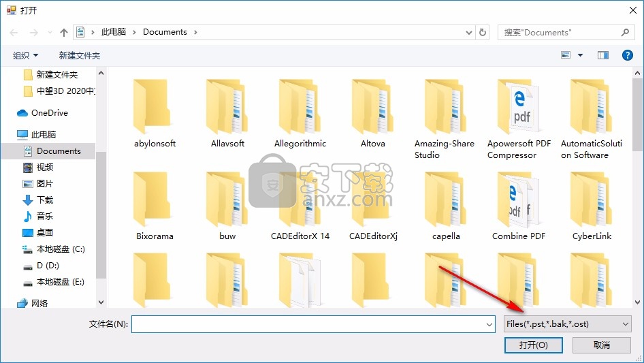Click the magnifier search icon
Image resolution: width=644 pixels, height=363 pixels.
[625, 32]
